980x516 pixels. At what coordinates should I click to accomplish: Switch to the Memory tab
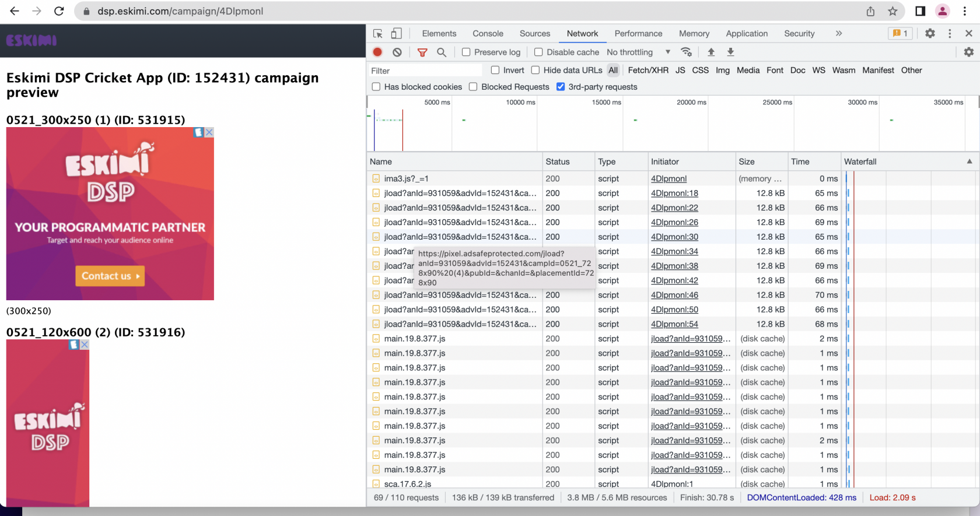(694, 33)
